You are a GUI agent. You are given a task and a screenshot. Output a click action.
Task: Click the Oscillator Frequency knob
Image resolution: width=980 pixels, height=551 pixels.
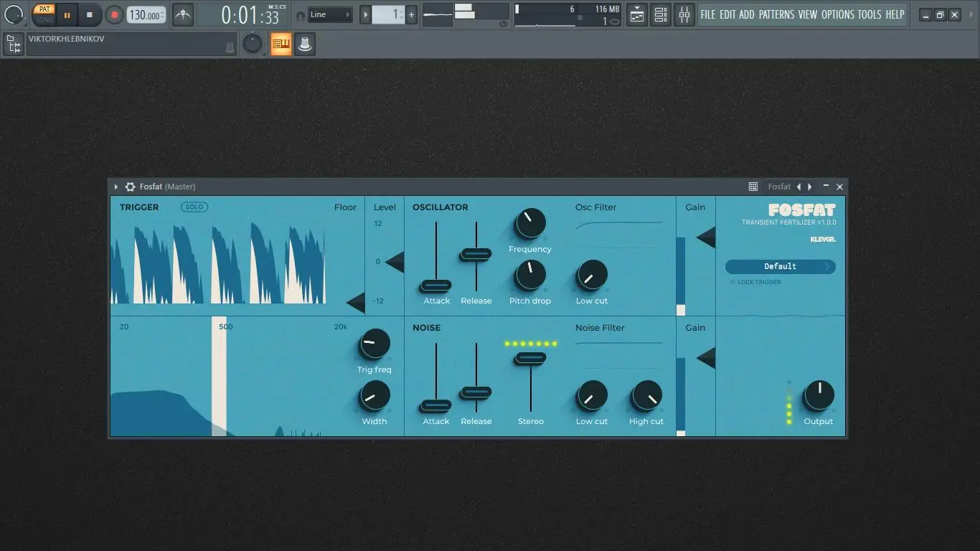529,224
